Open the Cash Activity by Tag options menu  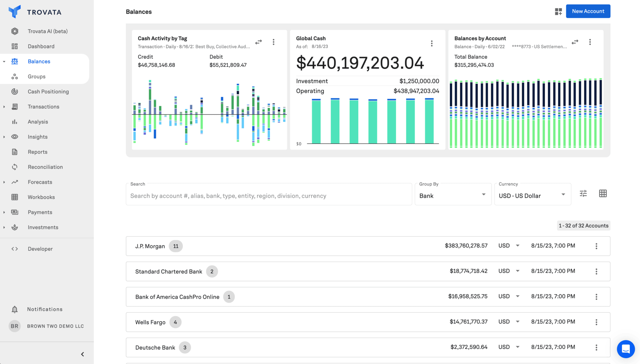tap(273, 42)
